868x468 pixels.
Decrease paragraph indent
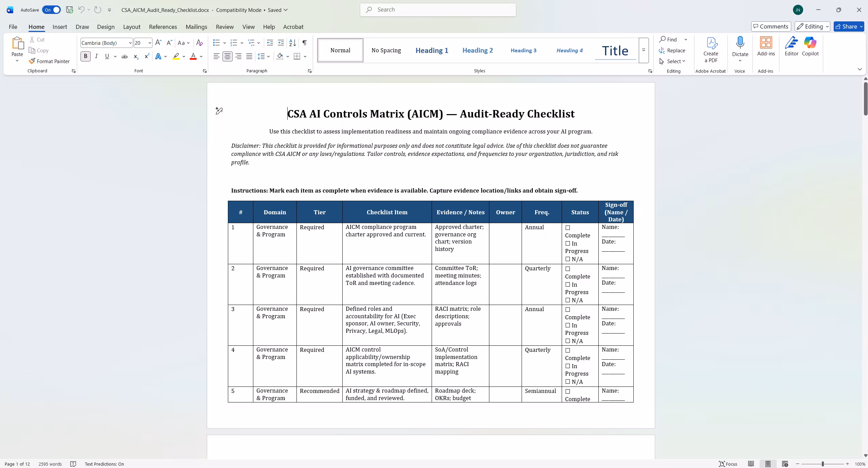click(x=270, y=43)
